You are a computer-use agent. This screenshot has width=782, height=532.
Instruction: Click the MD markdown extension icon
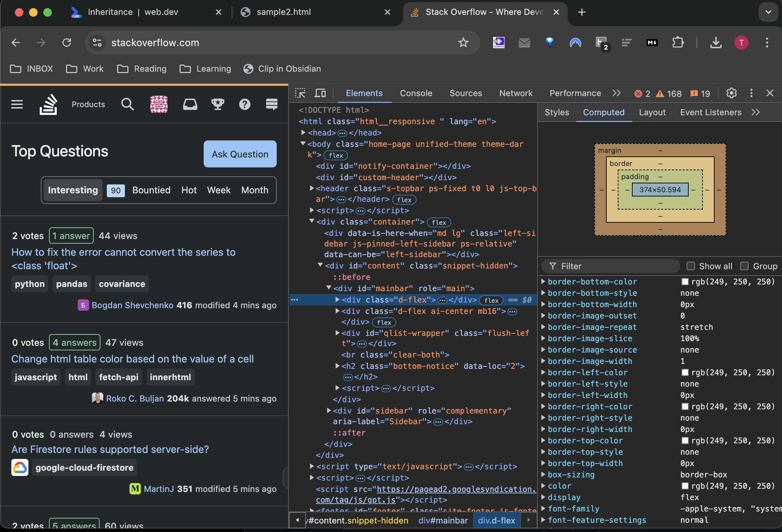point(652,43)
